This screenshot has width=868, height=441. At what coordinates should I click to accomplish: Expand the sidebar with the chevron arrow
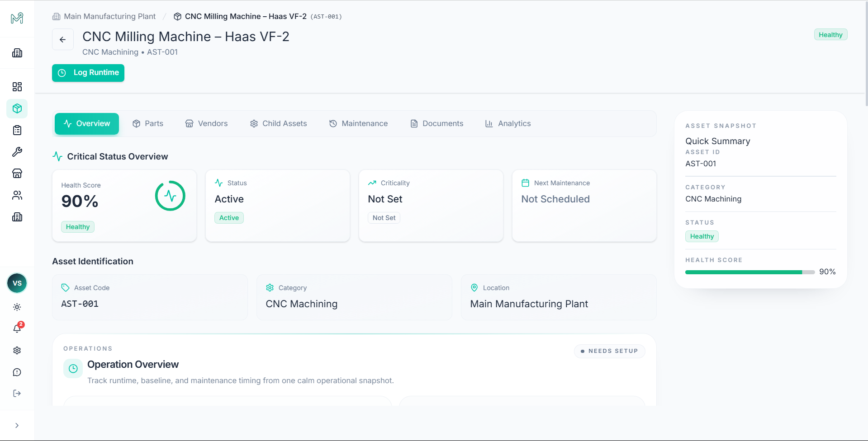17,426
